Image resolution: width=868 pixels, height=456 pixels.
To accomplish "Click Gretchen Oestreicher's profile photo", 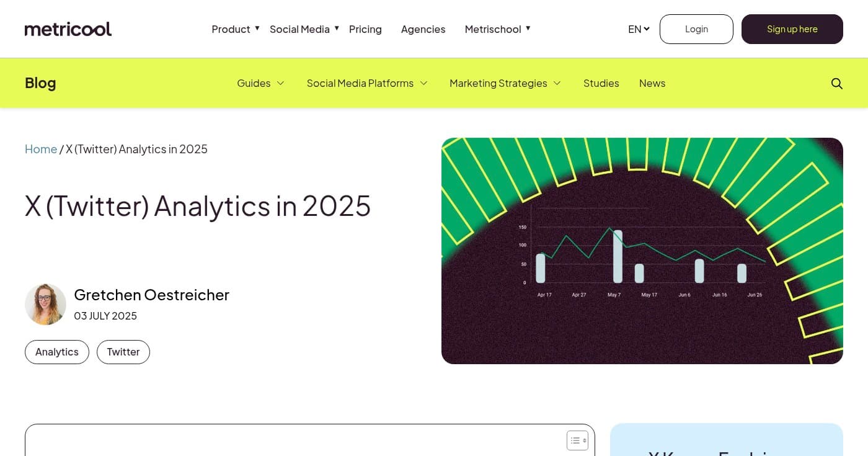I will (x=45, y=304).
